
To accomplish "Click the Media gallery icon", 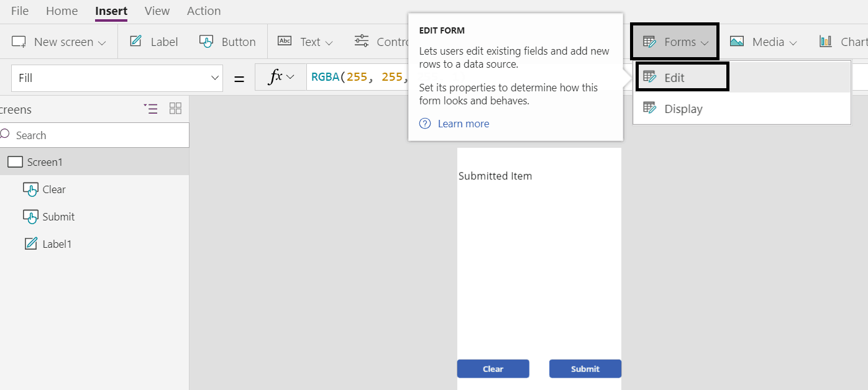I will [737, 41].
